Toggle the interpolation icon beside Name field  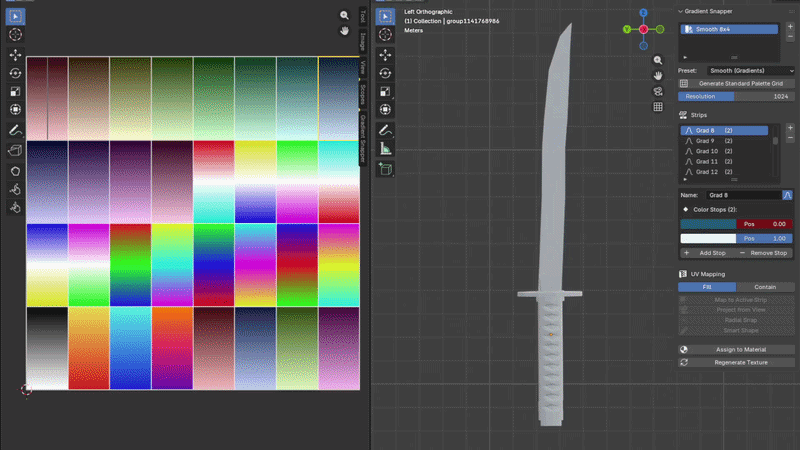click(787, 195)
